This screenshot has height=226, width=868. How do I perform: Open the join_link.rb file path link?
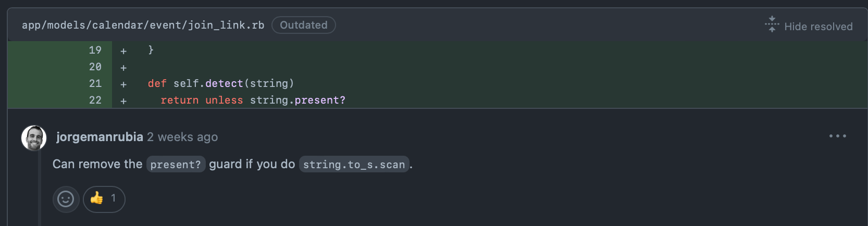click(143, 25)
